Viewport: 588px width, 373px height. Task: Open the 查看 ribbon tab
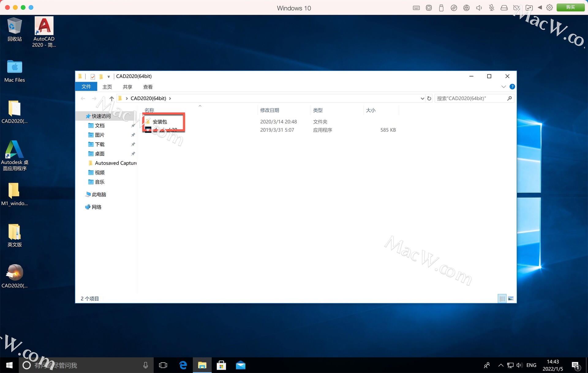pos(148,87)
